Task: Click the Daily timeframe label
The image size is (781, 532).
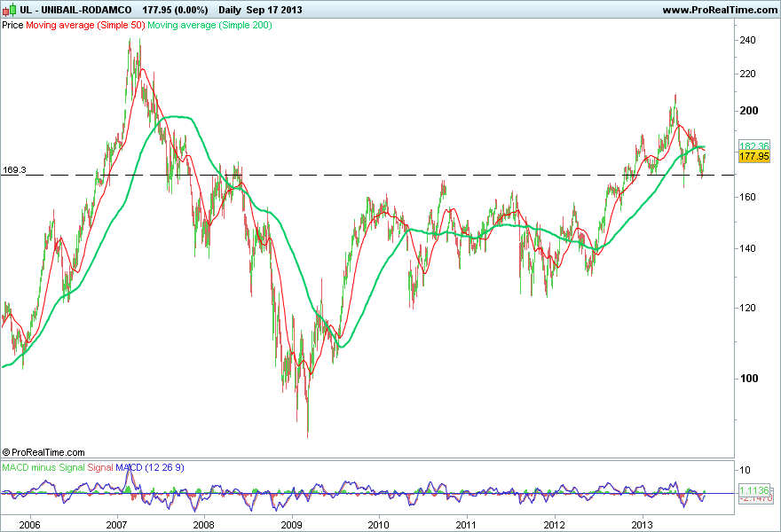Action: pos(230,10)
